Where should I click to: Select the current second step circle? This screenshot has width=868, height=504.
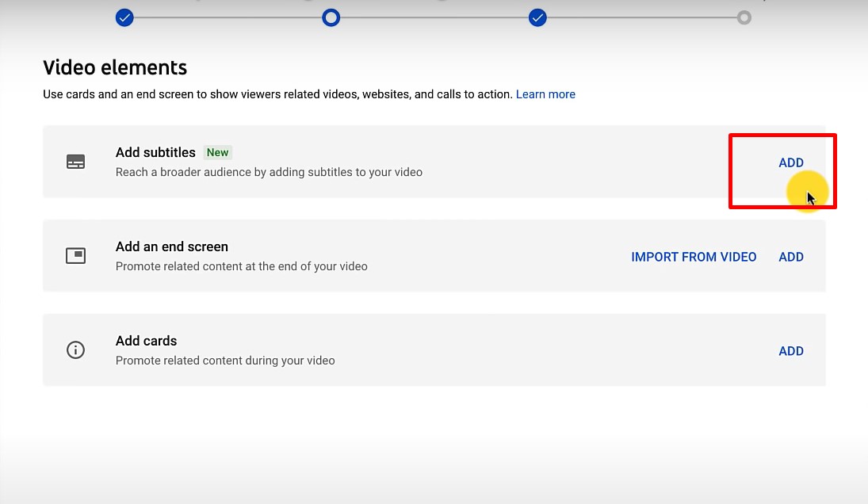(x=331, y=17)
